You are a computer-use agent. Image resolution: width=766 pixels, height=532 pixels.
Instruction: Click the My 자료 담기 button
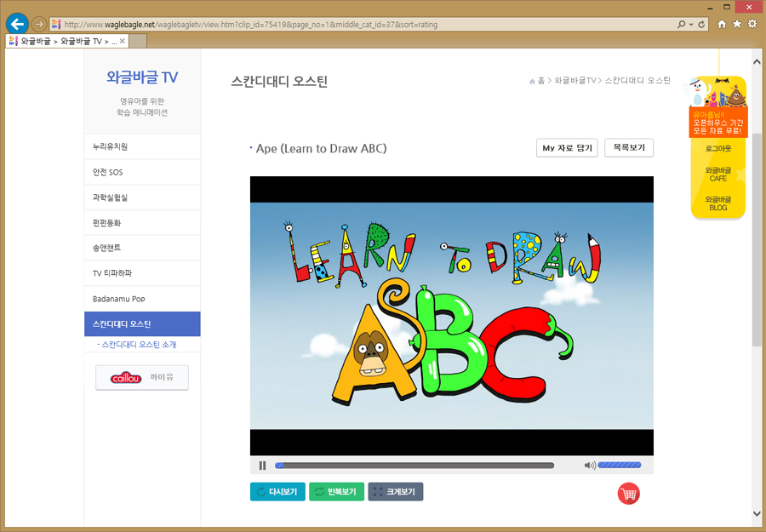coord(567,148)
